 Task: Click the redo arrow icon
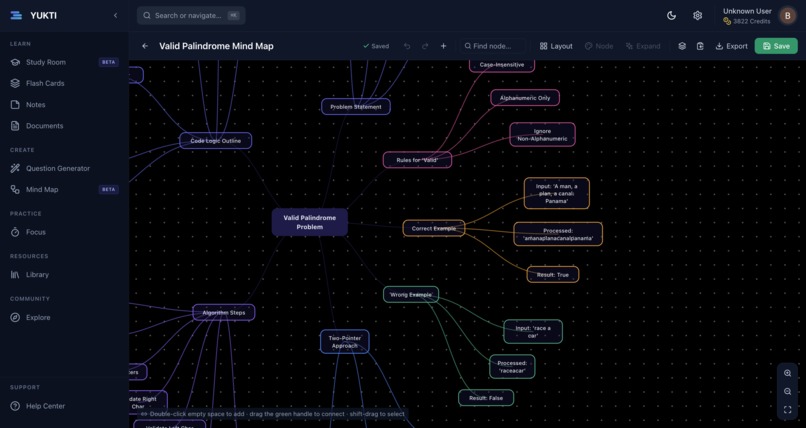(425, 46)
